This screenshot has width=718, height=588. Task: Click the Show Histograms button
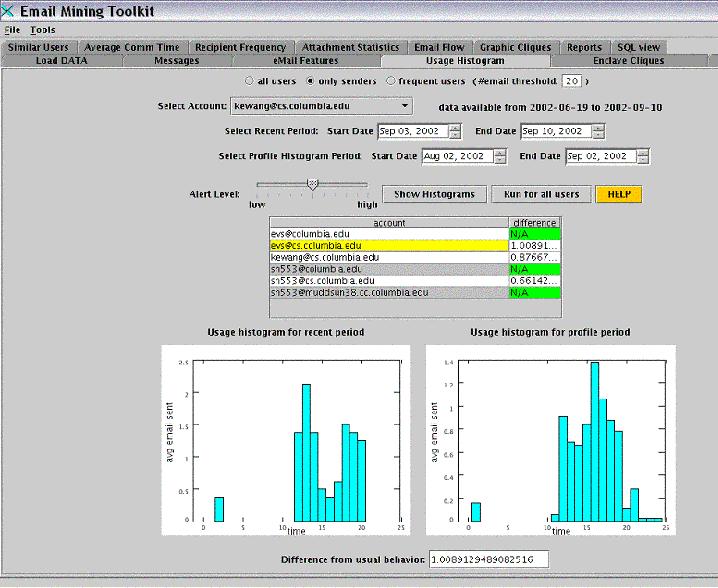pyautogui.click(x=434, y=194)
